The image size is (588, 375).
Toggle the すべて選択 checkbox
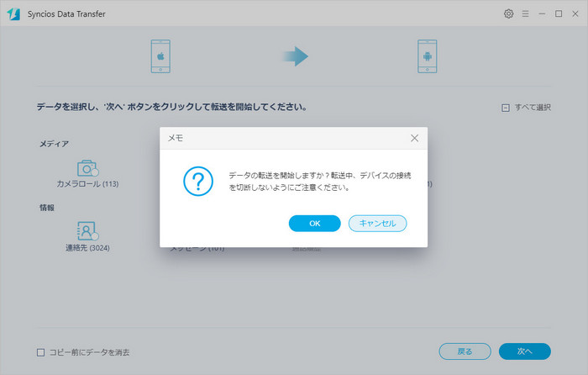pyautogui.click(x=506, y=108)
